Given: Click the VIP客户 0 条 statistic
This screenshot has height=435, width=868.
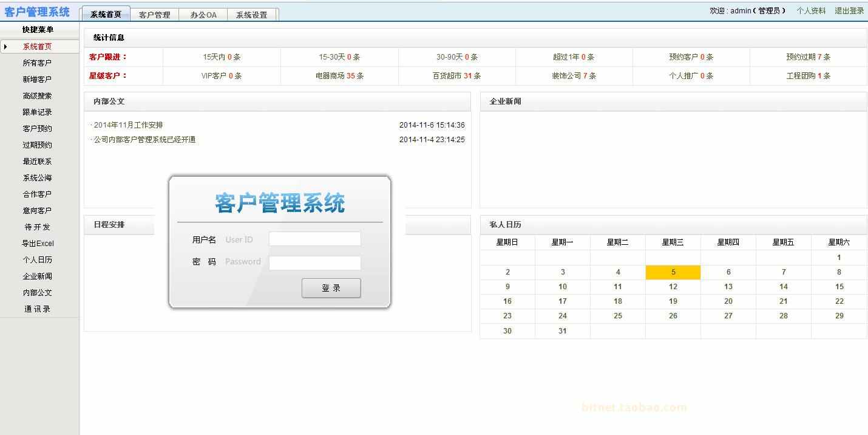Looking at the screenshot, I should point(222,76).
